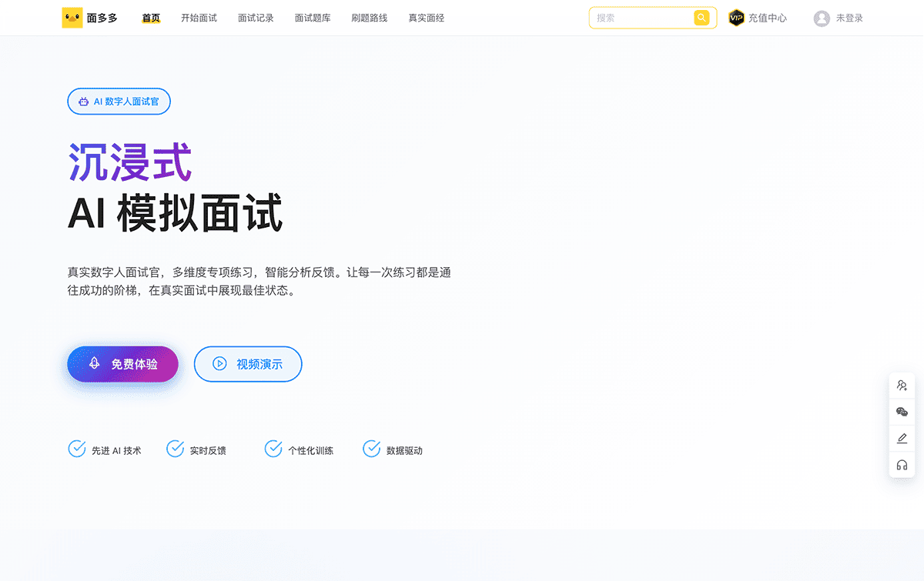Go to 面试记录 in the navigation bar
Viewport: 924px width, 581px height.
256,18
